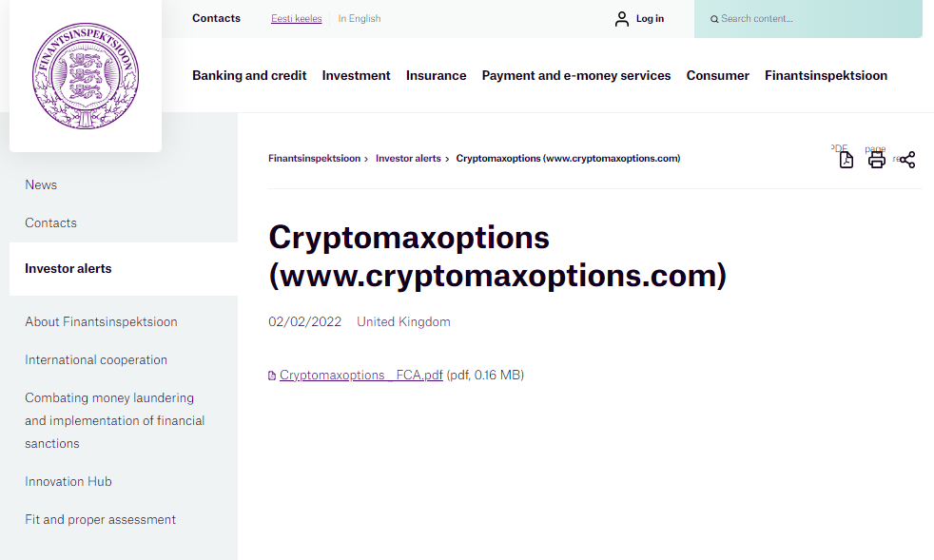Click the search magnifier icon
The image size is (934, 560).
pyautogui.click(x=714, y=19)
